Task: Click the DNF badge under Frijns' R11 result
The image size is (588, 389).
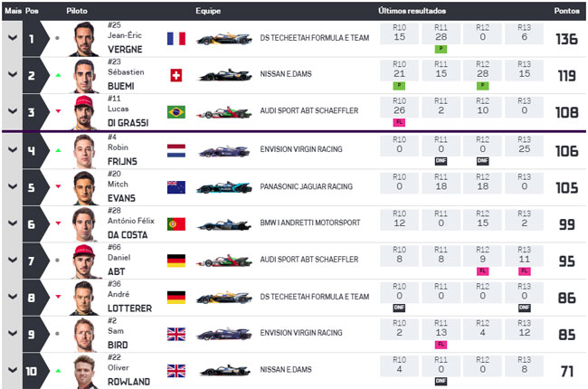Action: (x=441, y=161)
